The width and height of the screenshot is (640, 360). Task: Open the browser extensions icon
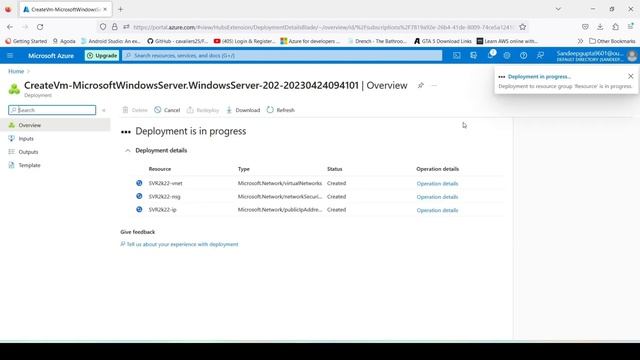pyautogui.click(x=616, y=27)
